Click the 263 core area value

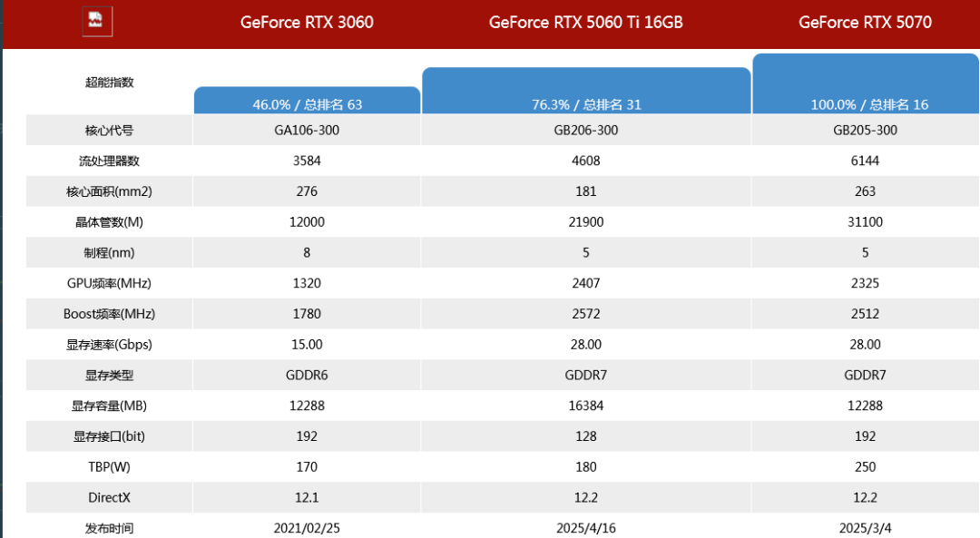(865, 191)
